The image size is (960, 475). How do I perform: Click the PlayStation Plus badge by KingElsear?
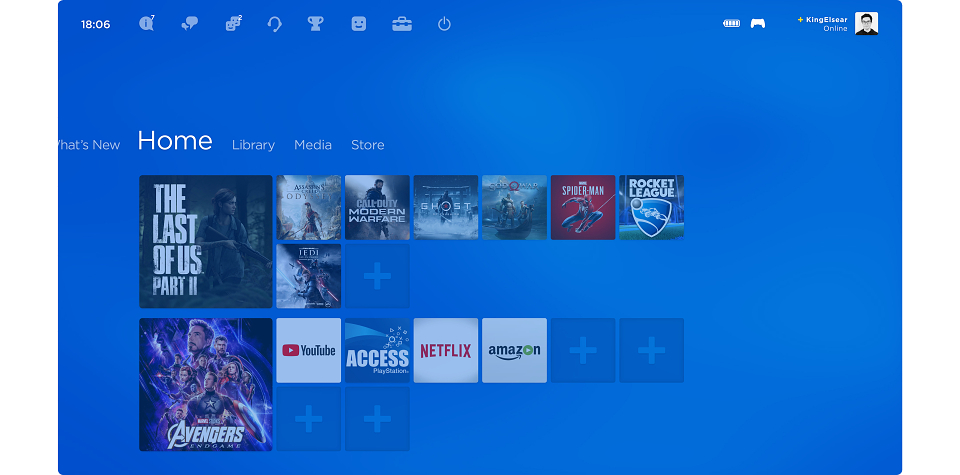pos(800,20)
